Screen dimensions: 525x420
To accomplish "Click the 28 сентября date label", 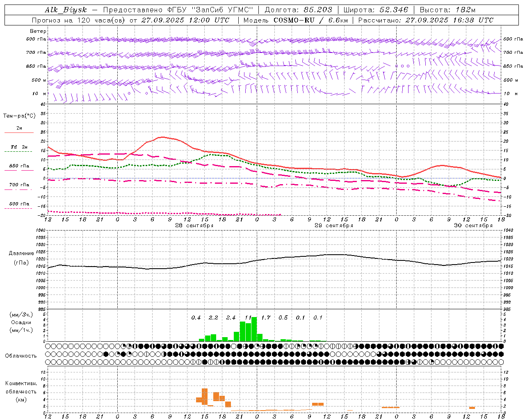I will pos(194,226).
